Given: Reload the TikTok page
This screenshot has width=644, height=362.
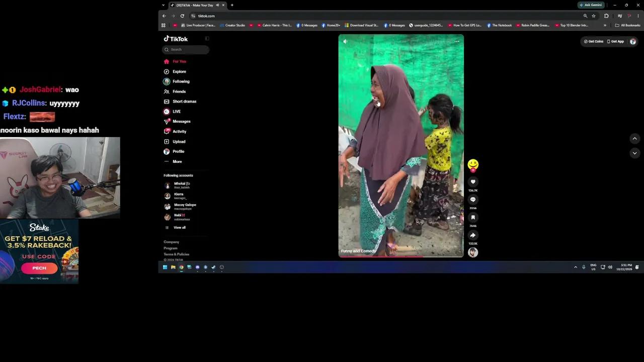Looking at the screenshot, I should [182, 16].
